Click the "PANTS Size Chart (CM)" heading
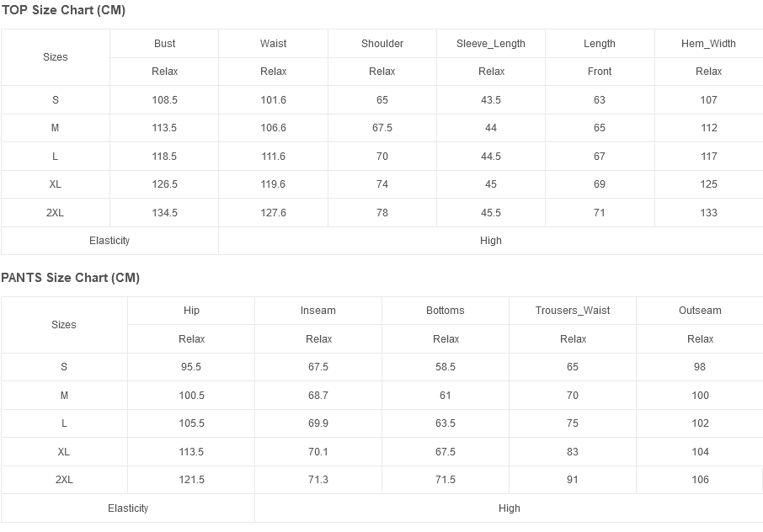The image size is (763, 532). (71, 278)
